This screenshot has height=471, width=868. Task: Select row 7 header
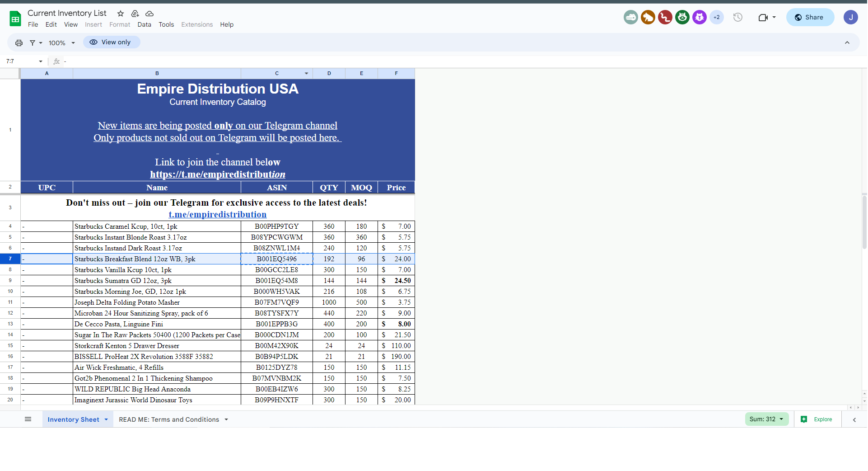point(10,259)
